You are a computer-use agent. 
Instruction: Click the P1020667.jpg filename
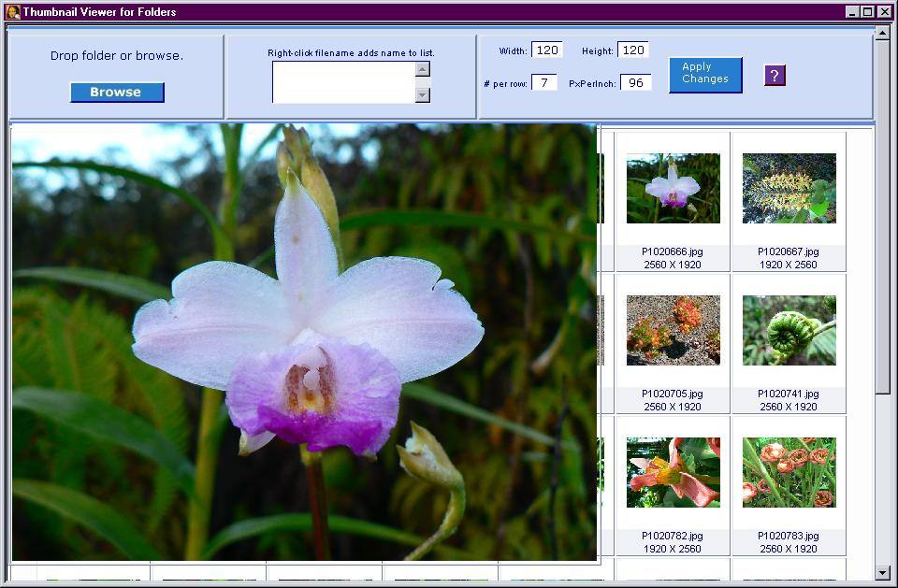pyautogui.click(x=788, y=251)
